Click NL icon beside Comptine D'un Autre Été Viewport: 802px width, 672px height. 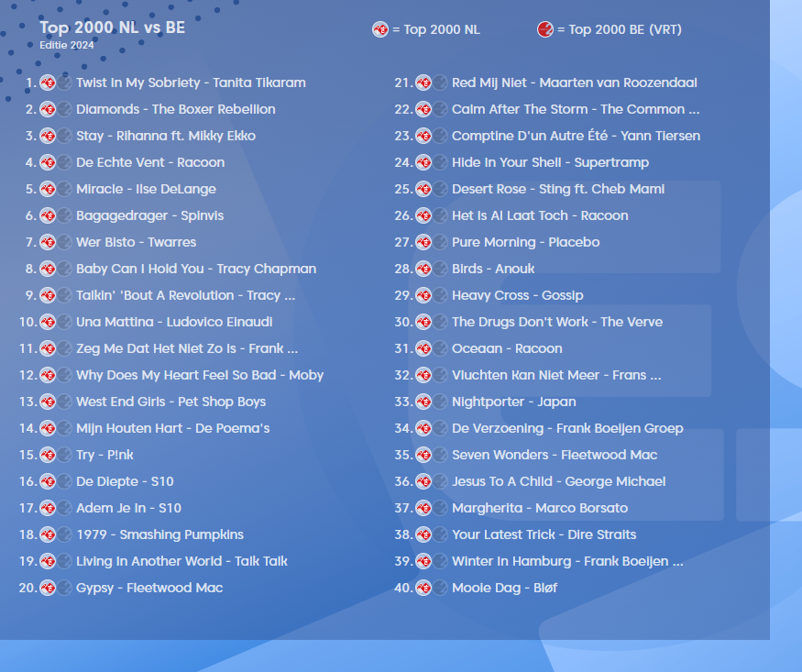pyautogui.click(x=423, y=136)
